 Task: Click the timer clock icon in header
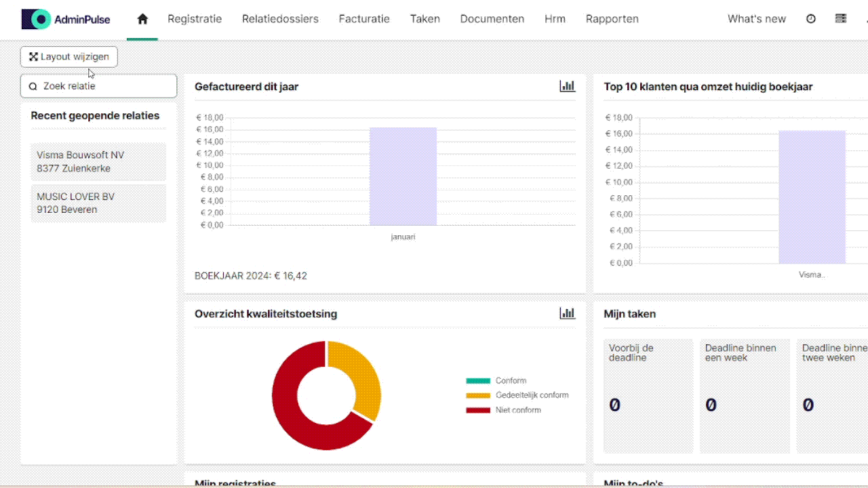point(811,19)
